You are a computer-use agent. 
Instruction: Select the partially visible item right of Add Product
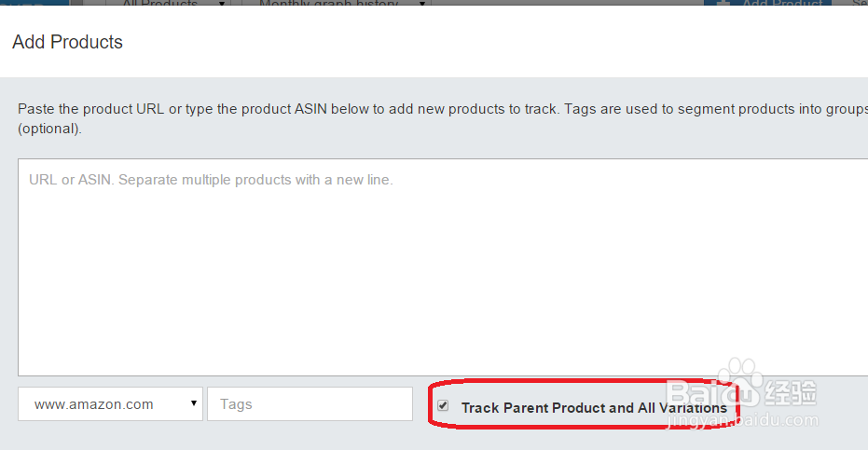click(x=860, y=3)
